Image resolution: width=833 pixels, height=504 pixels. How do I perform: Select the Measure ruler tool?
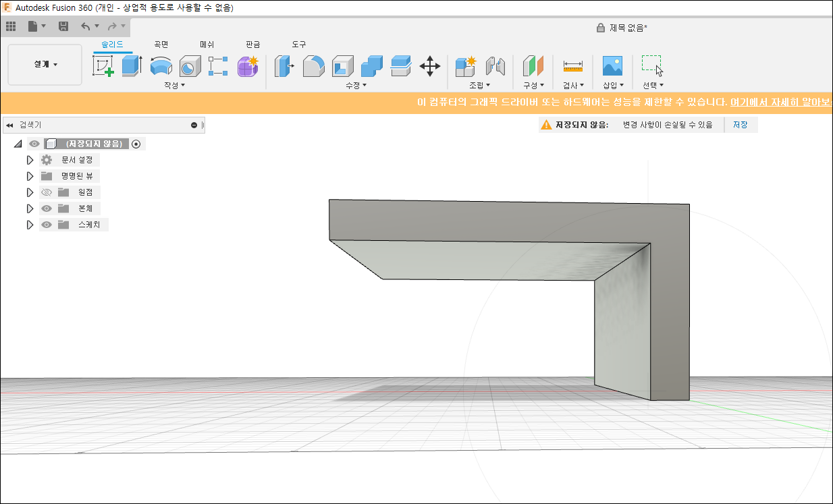pyautogui.click(x=573, y=66)
